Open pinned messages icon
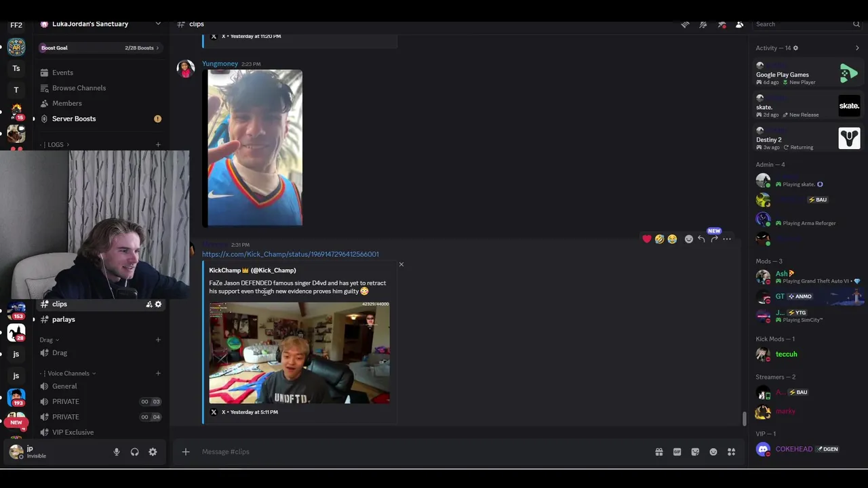The image size is (868, 488). (x=722, y=24)
